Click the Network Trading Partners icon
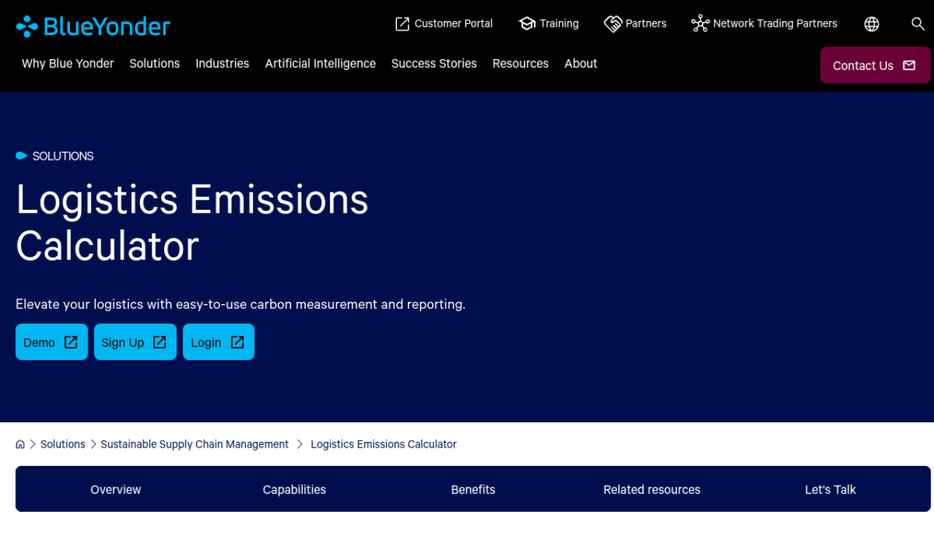This screenshot has height=560, width=934. pyautogui.click(x=700, y=24)
